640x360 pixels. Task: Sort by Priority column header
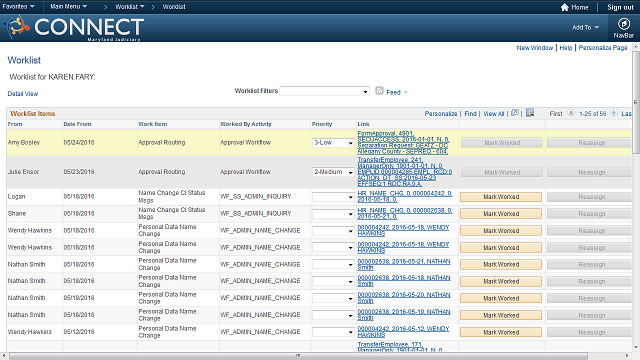pyautogui.click(x=322, y=124)
